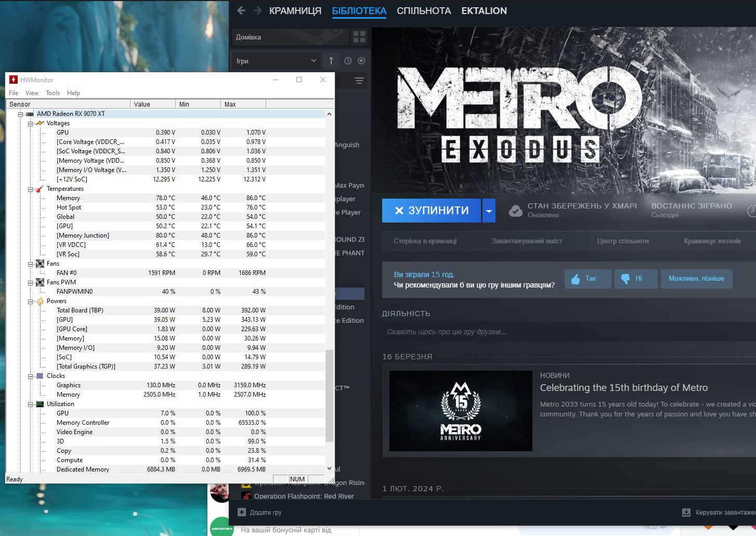Open Центр спільноти link
756x536 pixels.
tap(623, 241)
